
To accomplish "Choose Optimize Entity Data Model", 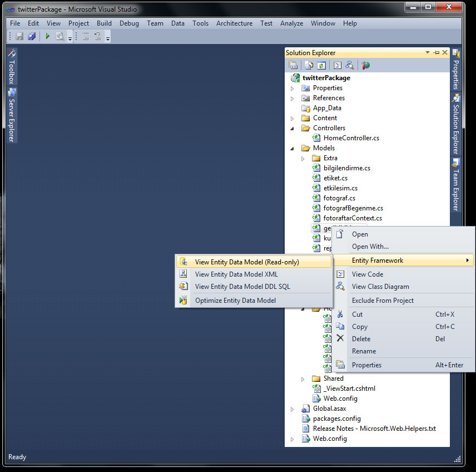I will pyautogui.click(x=235, y=301).
